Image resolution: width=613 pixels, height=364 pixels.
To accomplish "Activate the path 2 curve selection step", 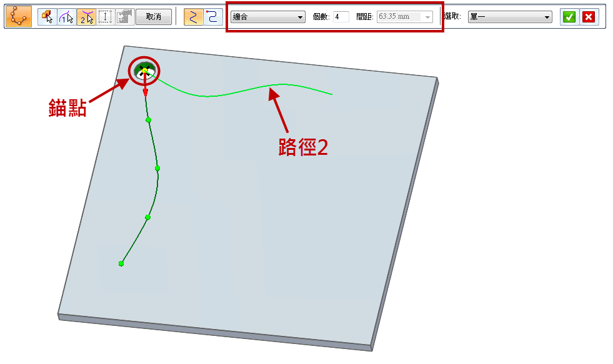I will point(86,17).
